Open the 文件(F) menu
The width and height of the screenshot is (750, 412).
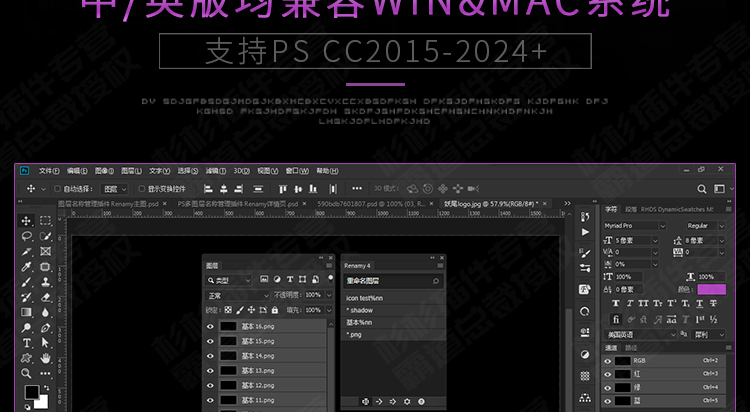click(49, 171)
